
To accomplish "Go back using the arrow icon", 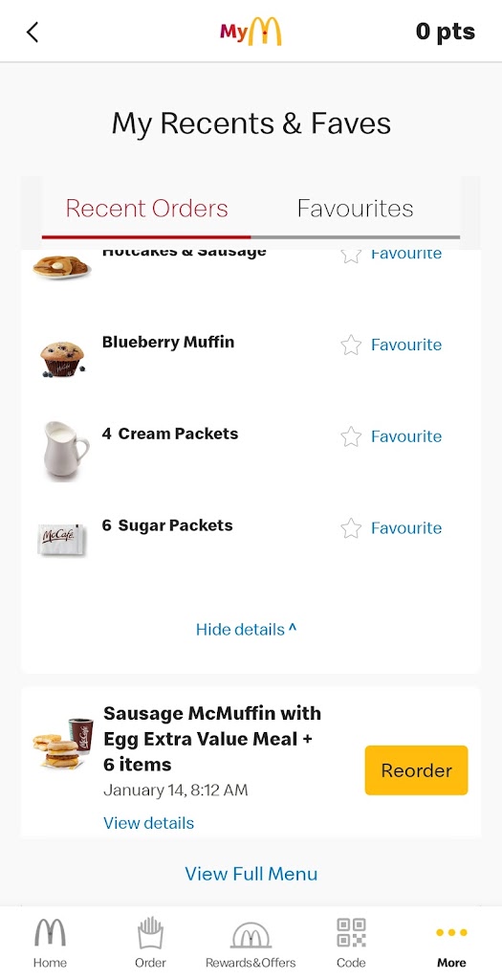I will pyautogui.click(x=33, y=32).
